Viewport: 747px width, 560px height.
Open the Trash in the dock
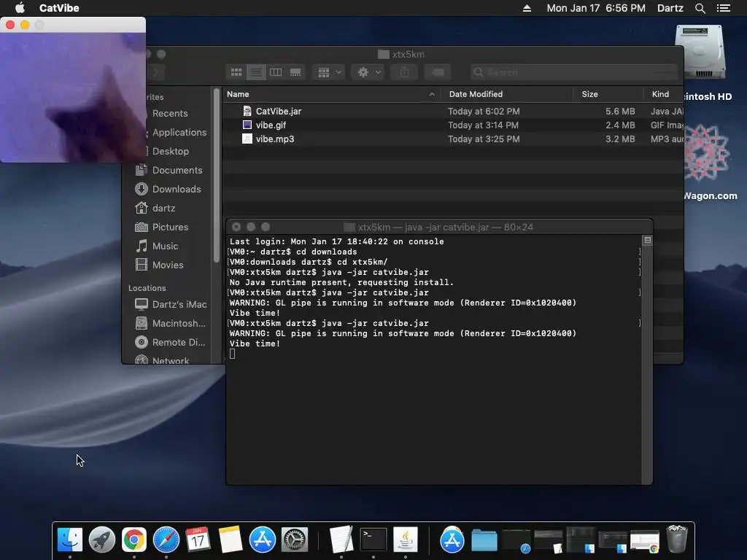pos(677,539)
